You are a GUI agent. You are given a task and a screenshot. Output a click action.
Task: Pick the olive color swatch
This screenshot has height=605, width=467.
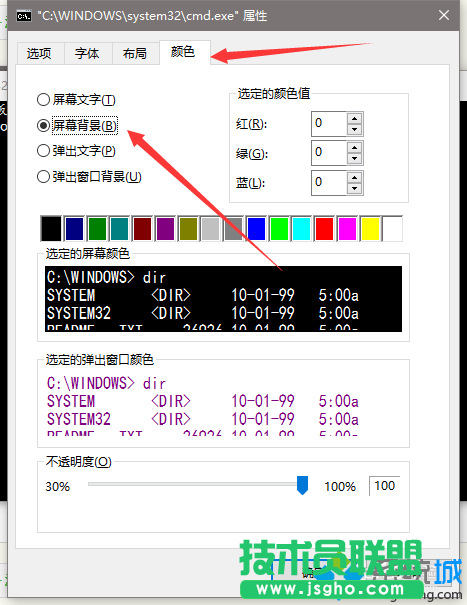tap(188, 229)
